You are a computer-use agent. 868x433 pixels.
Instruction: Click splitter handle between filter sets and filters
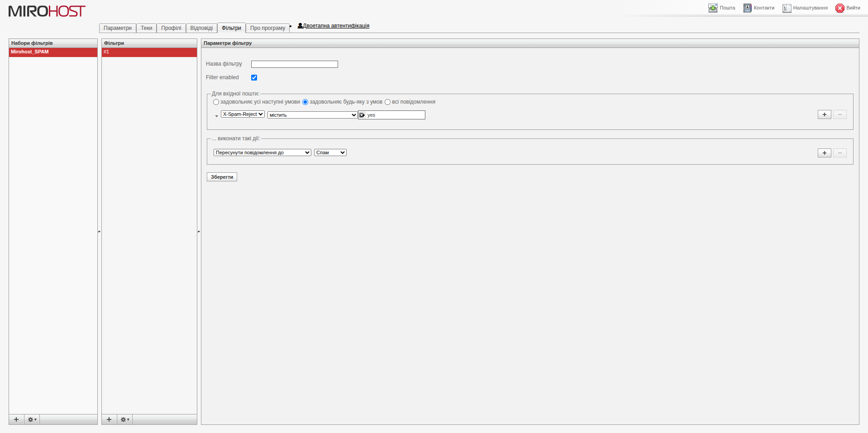[x=100, y=232]
